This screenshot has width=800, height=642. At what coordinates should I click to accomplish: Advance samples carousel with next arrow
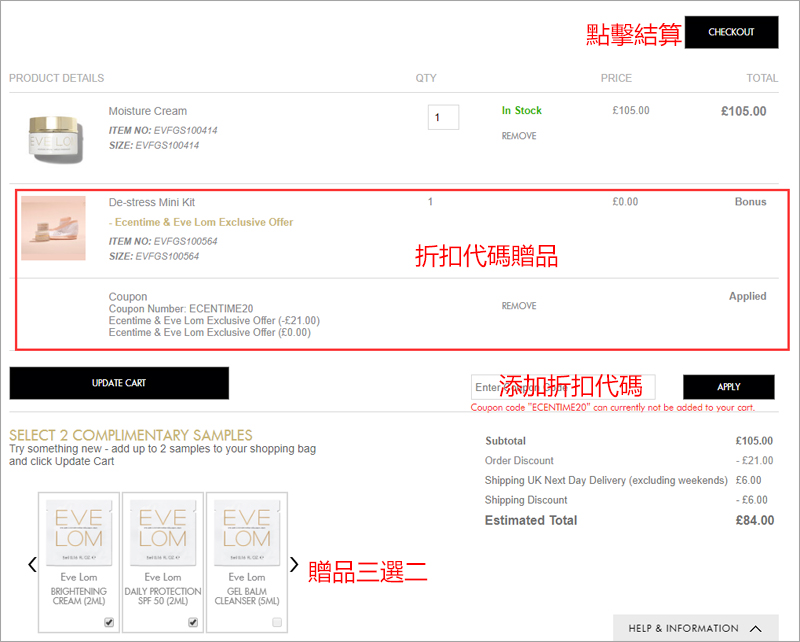tap(294, 565)
